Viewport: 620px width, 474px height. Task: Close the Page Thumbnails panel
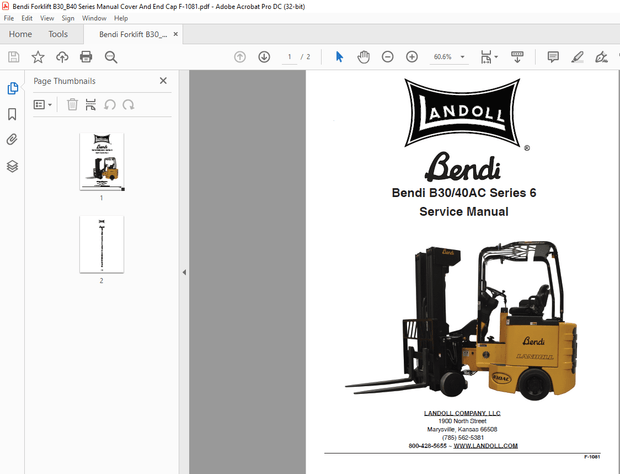[163, 81]
